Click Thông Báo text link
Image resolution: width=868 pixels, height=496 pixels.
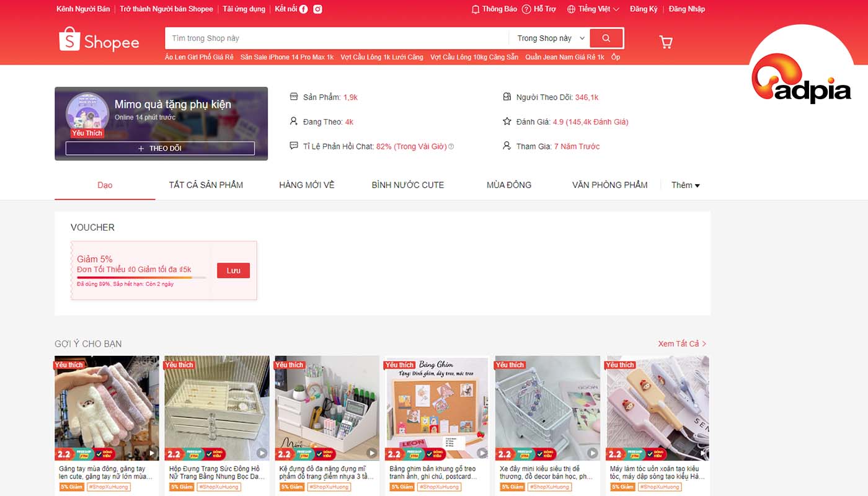[x=500, y=9]
